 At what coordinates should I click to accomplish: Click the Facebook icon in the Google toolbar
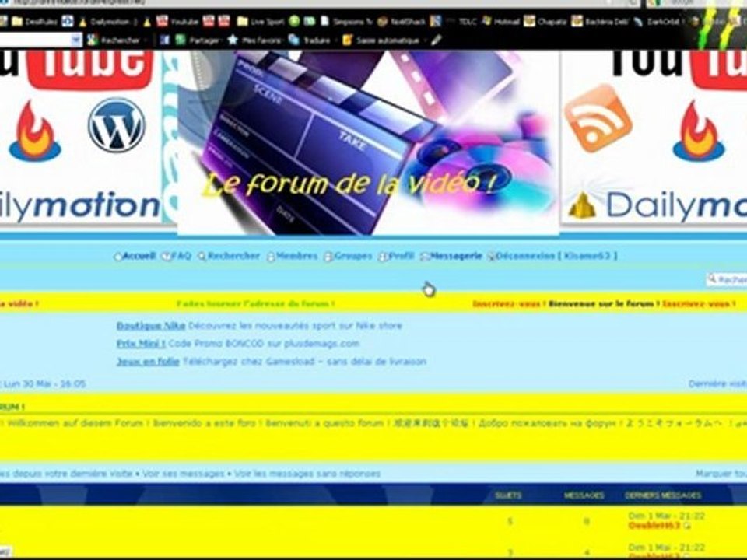(164, 40)
